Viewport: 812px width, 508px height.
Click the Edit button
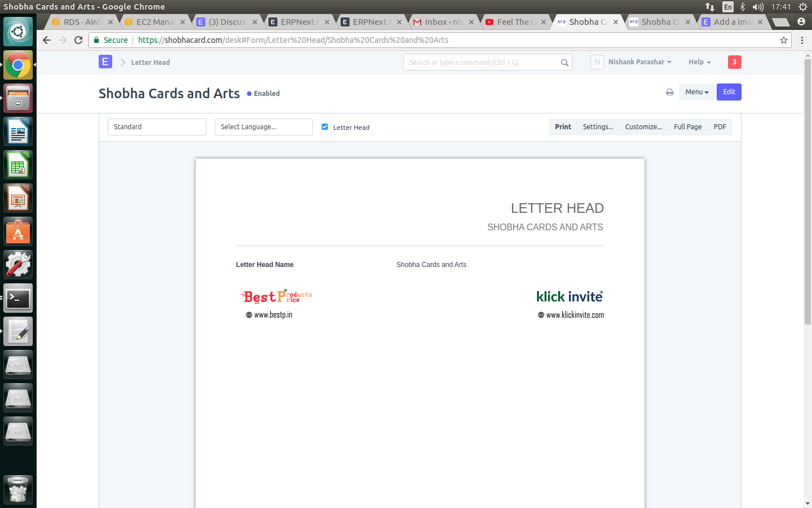coord(729,92)
